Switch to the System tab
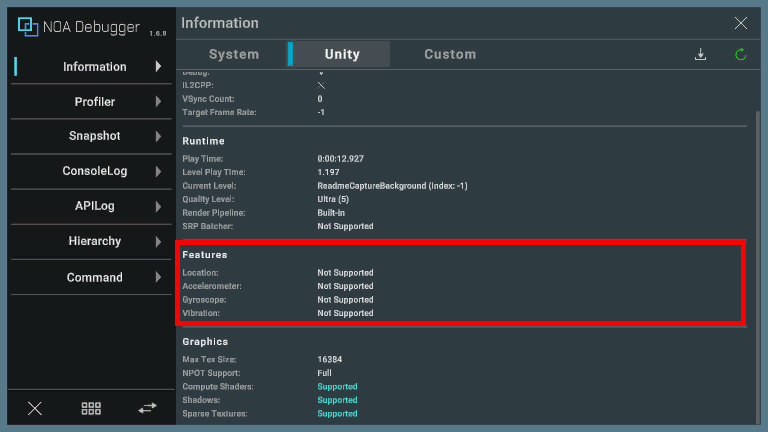The height and width of the screenshot is (432, 768). coord(234,54)
